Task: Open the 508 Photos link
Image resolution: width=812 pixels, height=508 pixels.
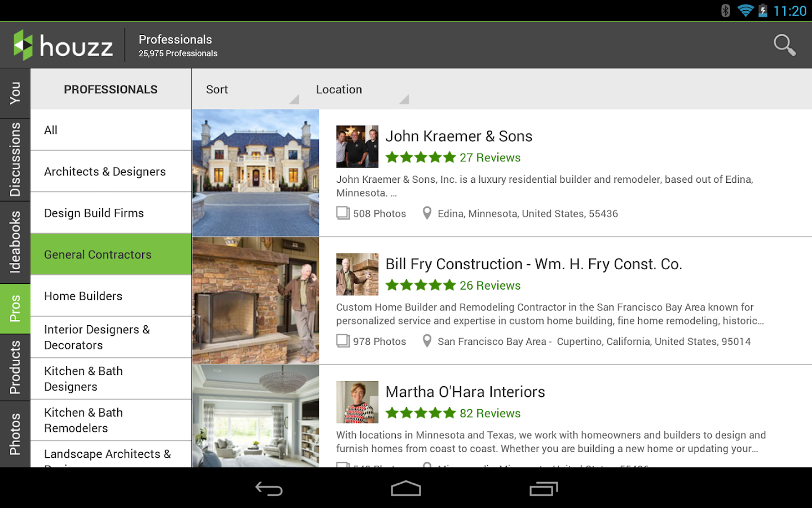Action: click(x=379, y=213)
